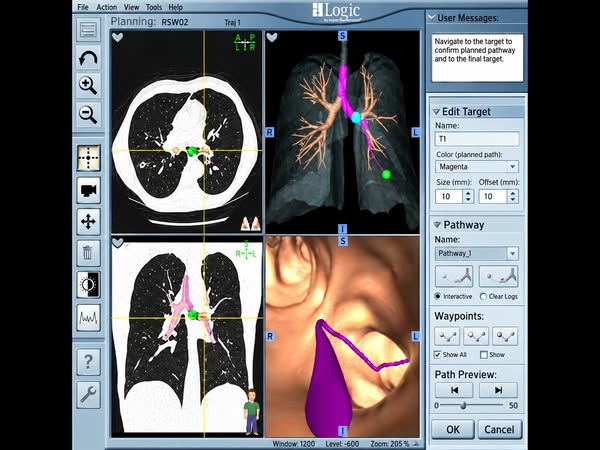
Task: Click the question mark help icon
Action: (x=88, y=362)
